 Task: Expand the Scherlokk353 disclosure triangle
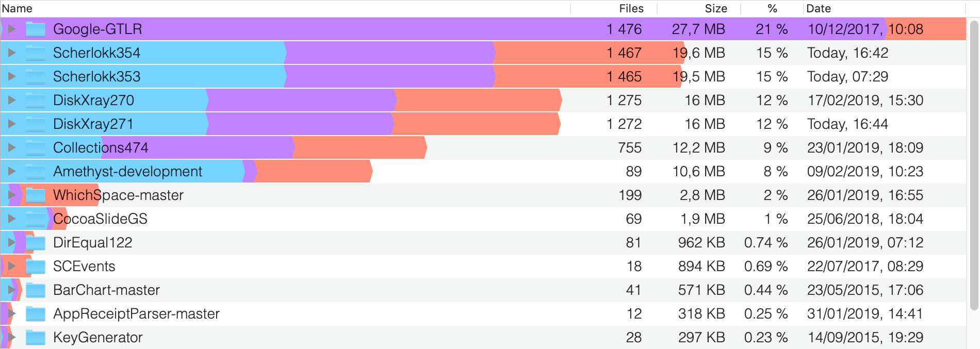12,77
